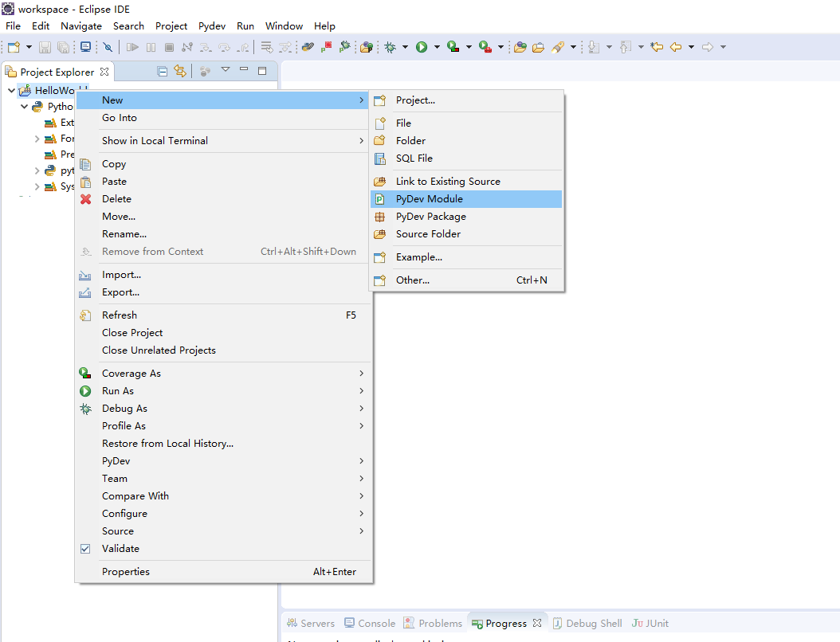
Task: Click Copy in context menu
Action: point(223,164)
